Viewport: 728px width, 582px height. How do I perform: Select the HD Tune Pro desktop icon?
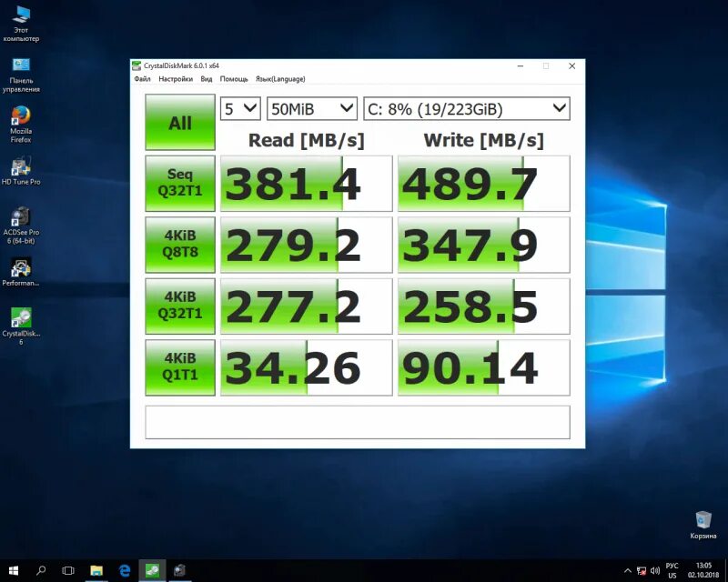coord(21,171)
